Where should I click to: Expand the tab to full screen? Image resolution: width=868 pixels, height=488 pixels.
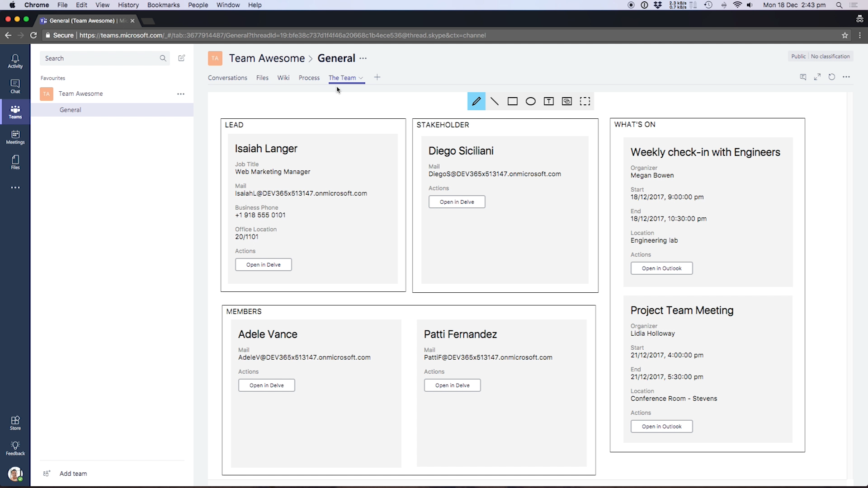(817, 77)
